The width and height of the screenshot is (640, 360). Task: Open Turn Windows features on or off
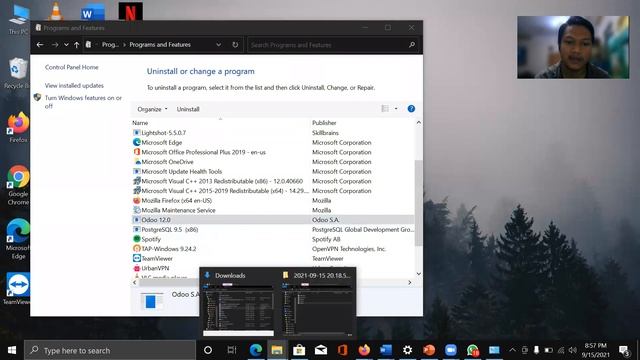tap(83, 102)
